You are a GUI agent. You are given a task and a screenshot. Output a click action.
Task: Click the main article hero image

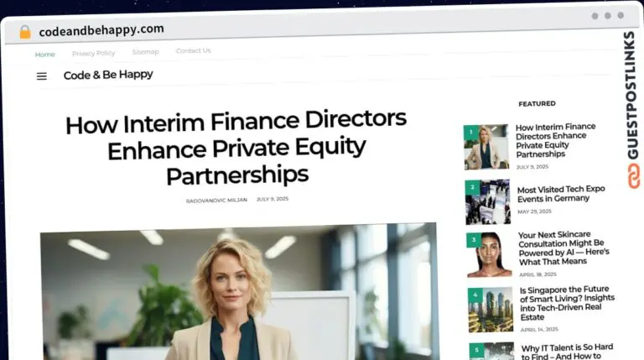239,293
